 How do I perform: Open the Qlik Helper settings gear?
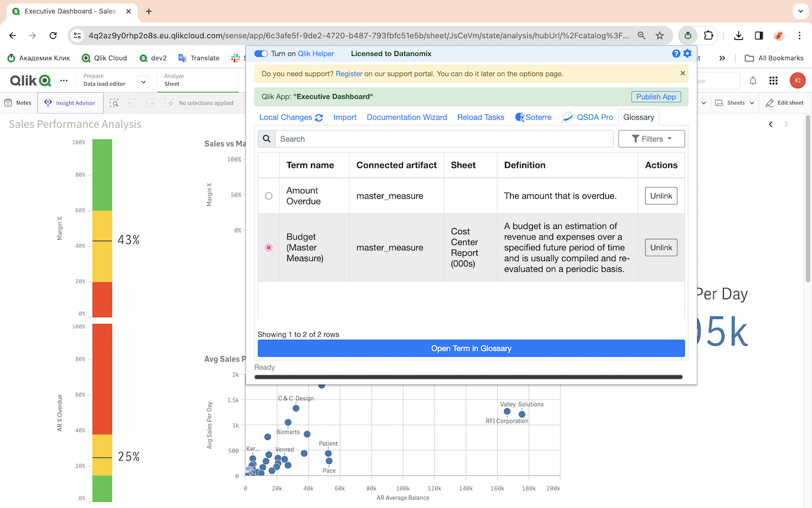687,53
